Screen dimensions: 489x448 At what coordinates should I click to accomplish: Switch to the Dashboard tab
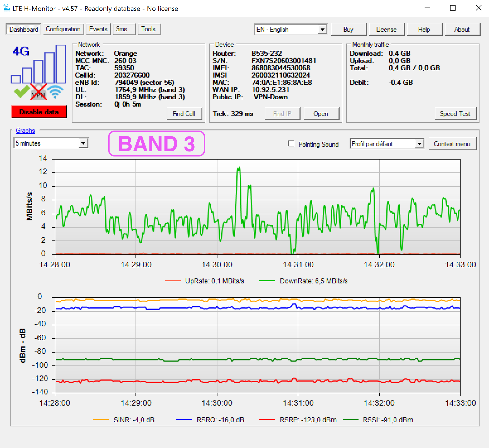point(24,29)
